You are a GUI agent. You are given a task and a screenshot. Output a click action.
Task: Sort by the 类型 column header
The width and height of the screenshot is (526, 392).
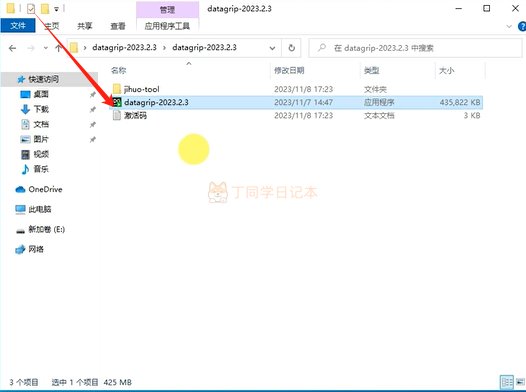371,70
